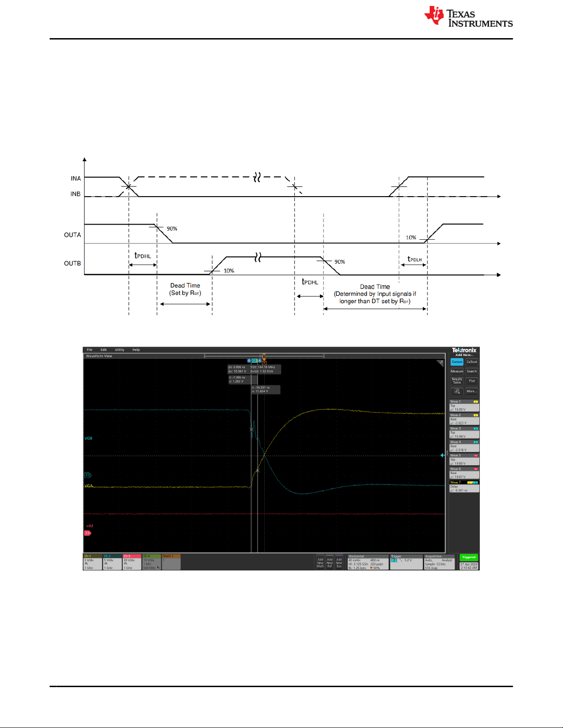
Task: Click the draw-a-box zoom corner icon
Action: (440, 363)
